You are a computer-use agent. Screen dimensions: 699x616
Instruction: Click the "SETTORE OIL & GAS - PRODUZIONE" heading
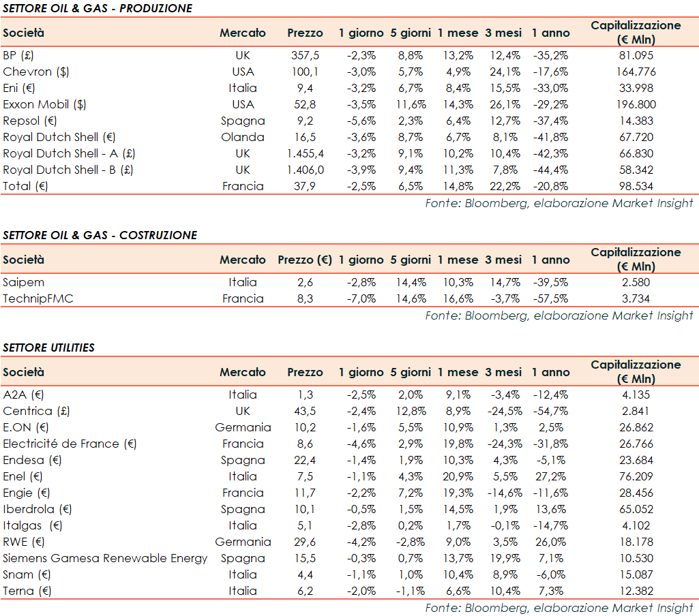[x=98, y=8]
